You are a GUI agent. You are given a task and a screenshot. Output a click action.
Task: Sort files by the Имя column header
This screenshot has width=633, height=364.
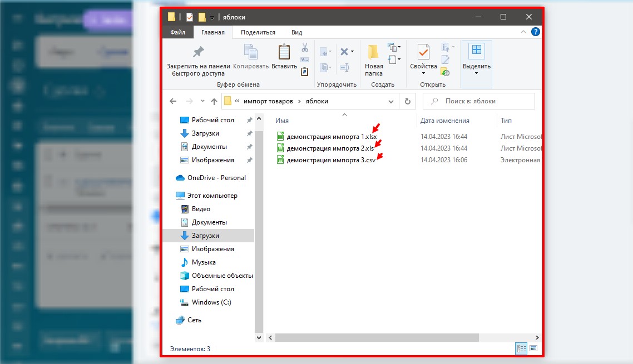coord(282,121)
